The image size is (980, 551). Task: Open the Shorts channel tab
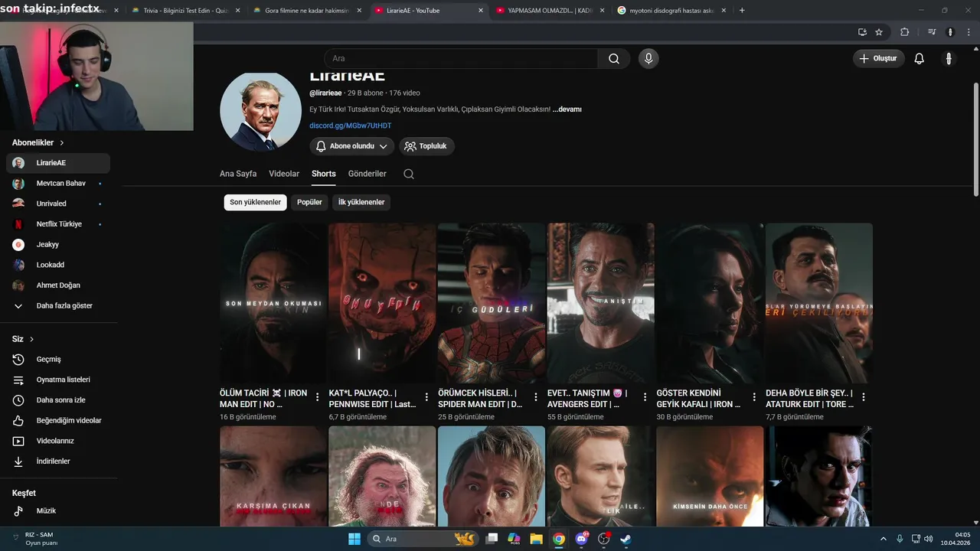[324, 174]
